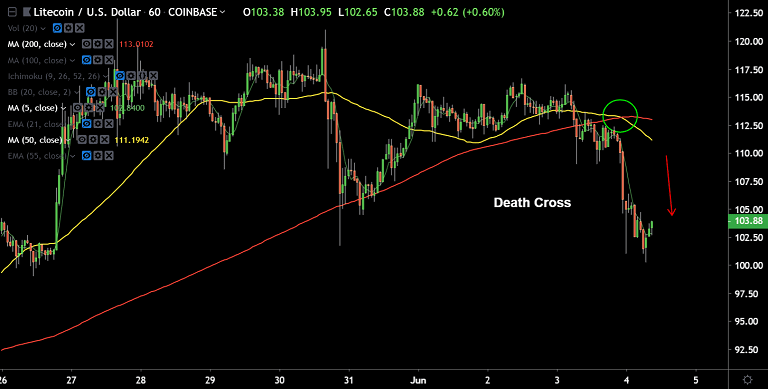This screenshot has width=768, height=389.
Task: Remove the EMA (21, close) indicator
Action: (109, 124)
